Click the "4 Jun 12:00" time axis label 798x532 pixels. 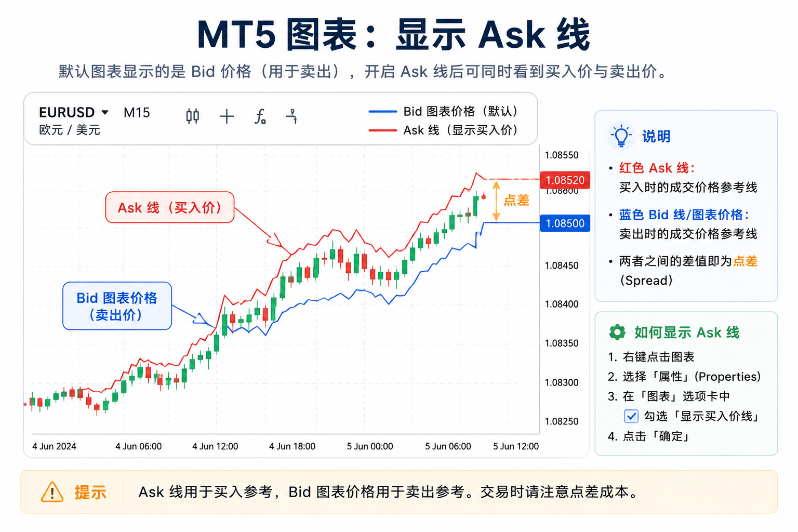(x=215, y=446)
